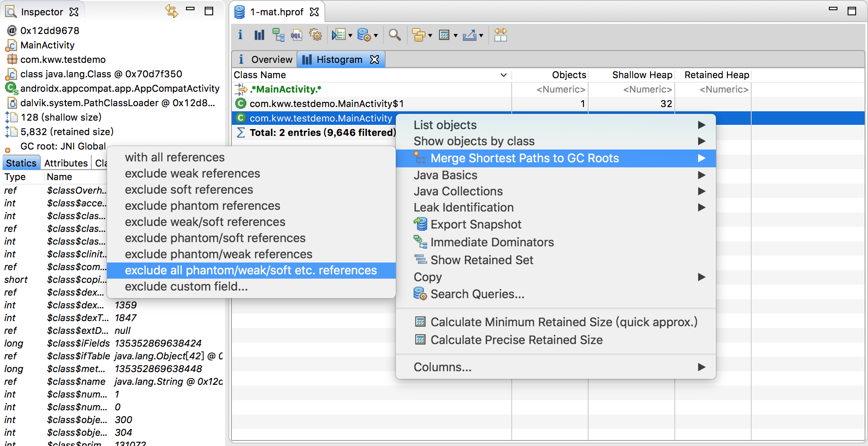Click the Objects <Numeric> filter field
Screen dimensions: 868x446
(550, 89)
